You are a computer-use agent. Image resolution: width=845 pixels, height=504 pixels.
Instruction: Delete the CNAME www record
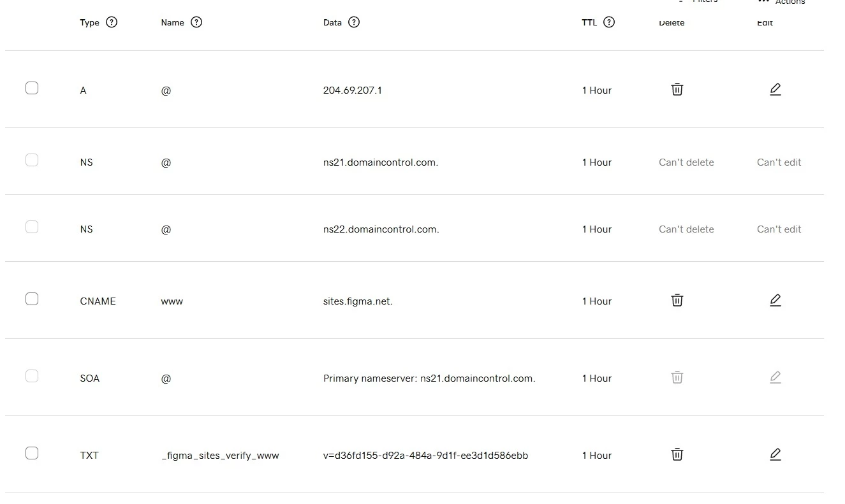(677, 300)
